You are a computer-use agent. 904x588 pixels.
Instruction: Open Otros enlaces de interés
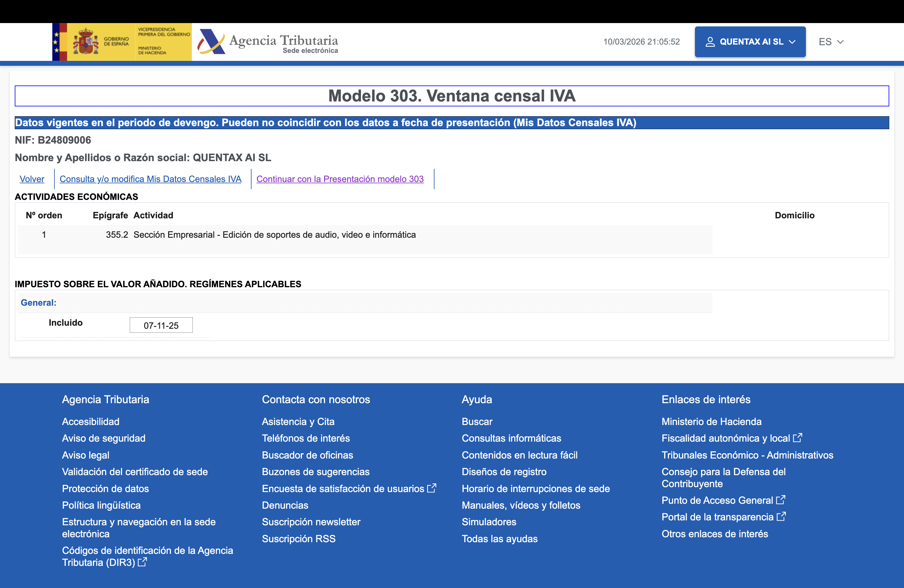(715, 534)
